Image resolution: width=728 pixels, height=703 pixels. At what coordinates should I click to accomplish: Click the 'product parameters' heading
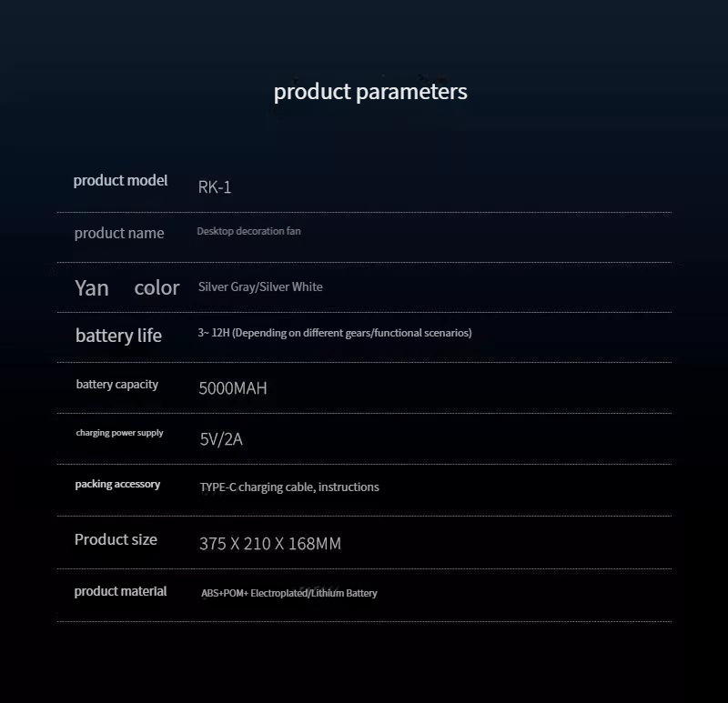pyautogui.click(x=370, y=92)
